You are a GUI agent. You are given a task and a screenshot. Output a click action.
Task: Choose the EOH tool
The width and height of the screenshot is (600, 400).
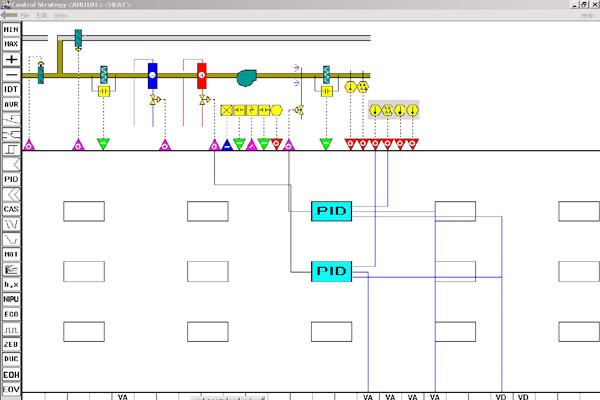click(x=11, y=374)
